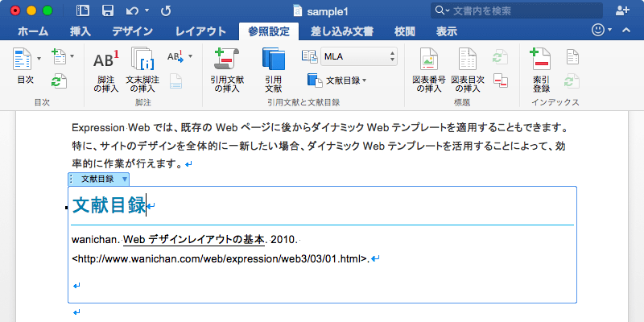Image resolution: width=644 pixels, height=322 pixels.
Task: Switch to the 差し込み文書 tab
Action: pos(341,31)
